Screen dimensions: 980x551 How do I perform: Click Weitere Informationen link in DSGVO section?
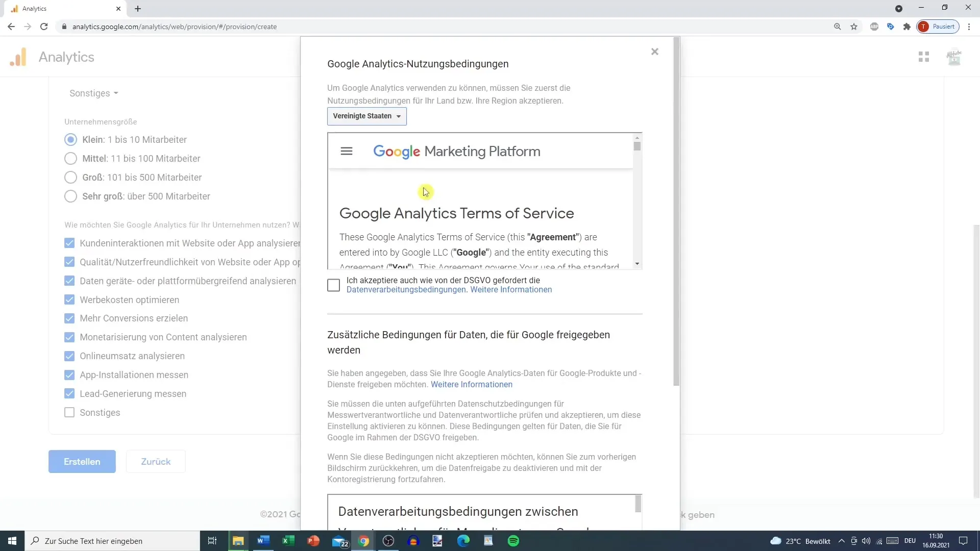pyautogui.click(x=511, y=289)
